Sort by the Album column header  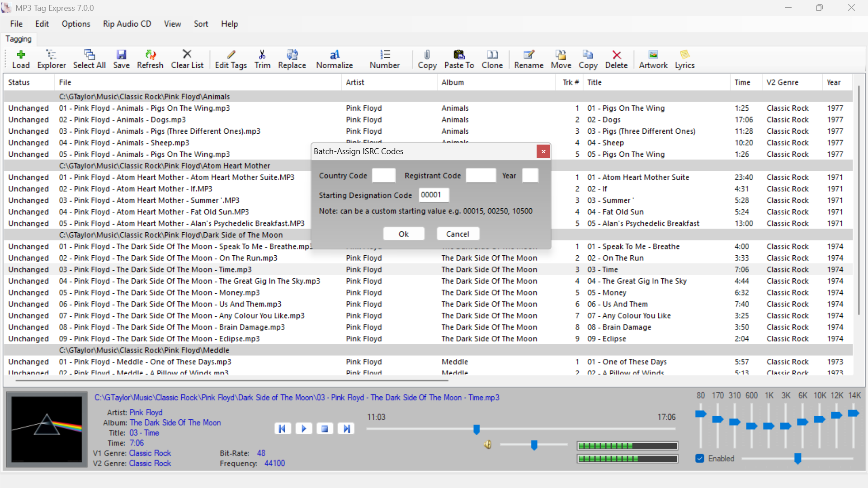coord(496,82)
